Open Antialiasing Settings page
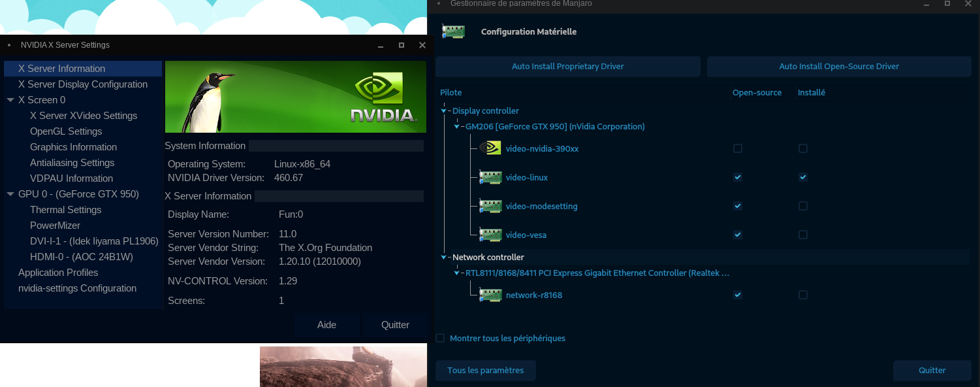This screenshot has height=387, width=980. pos(72,163)
